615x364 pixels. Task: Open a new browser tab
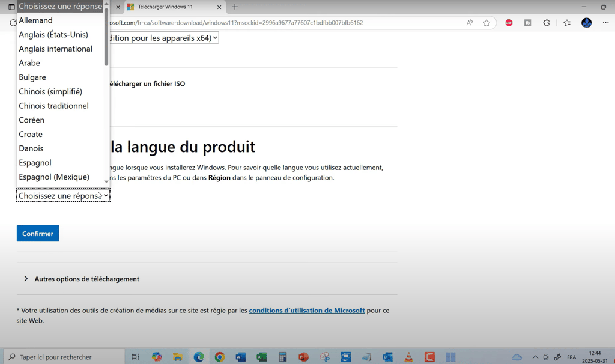tap(235, 7)
